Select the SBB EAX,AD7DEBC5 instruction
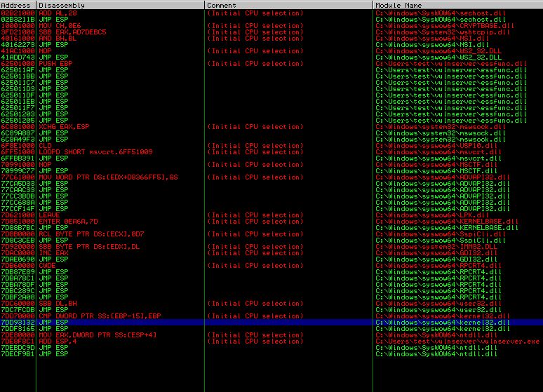543x392 pixels. (72, 32)
